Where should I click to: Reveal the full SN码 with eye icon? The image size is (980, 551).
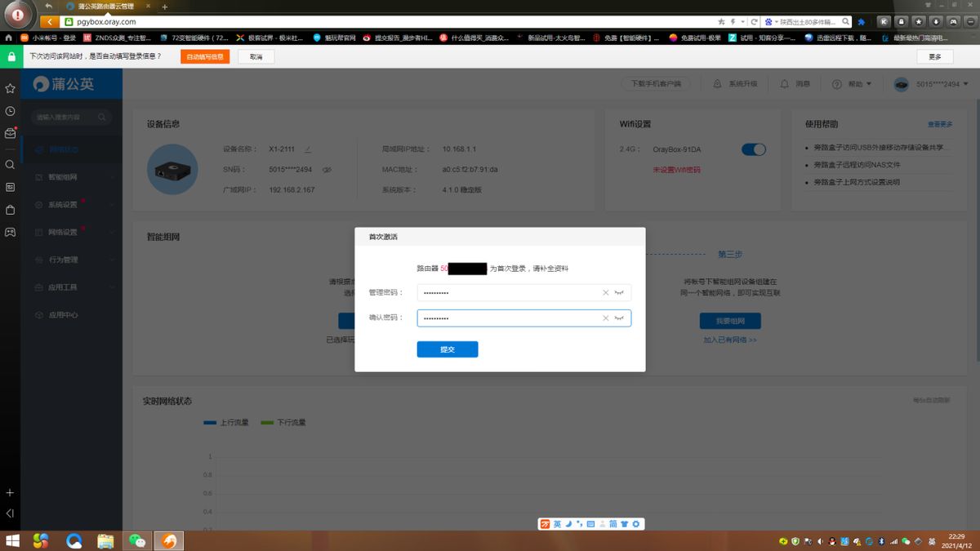click(x=327, y=170)
